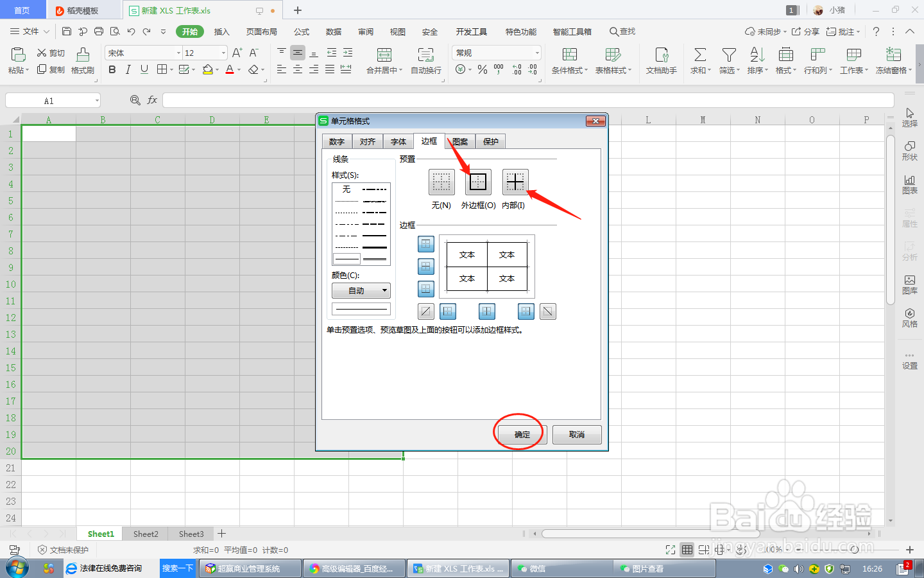This screenshot has width=924, height=578.
Task: Select the Inside (内部) border preset
Action: (x=515, y=182)
